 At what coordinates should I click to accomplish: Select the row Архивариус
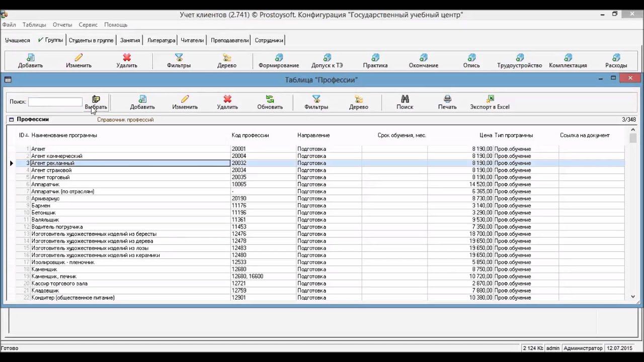tap(319, 199)
